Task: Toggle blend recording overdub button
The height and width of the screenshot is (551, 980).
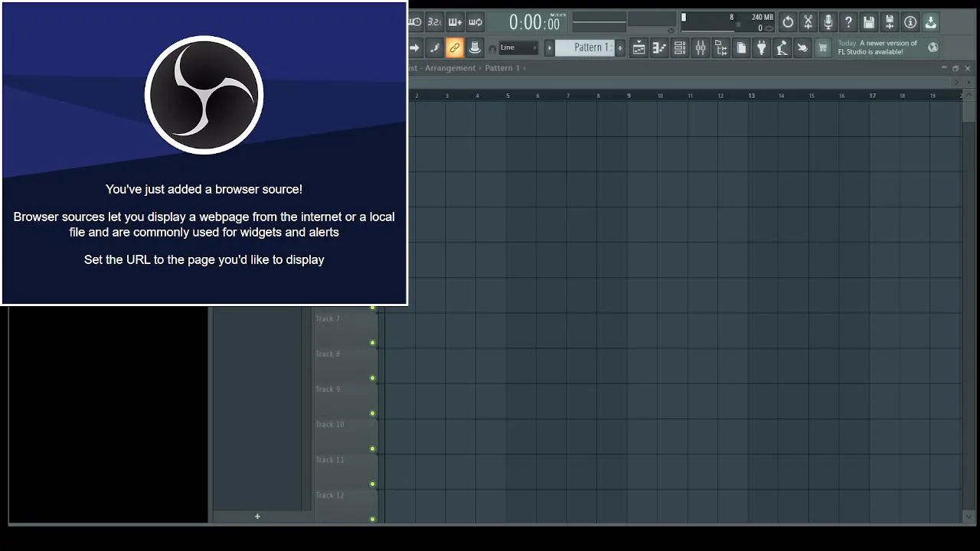Action: [x=455, y=22]
